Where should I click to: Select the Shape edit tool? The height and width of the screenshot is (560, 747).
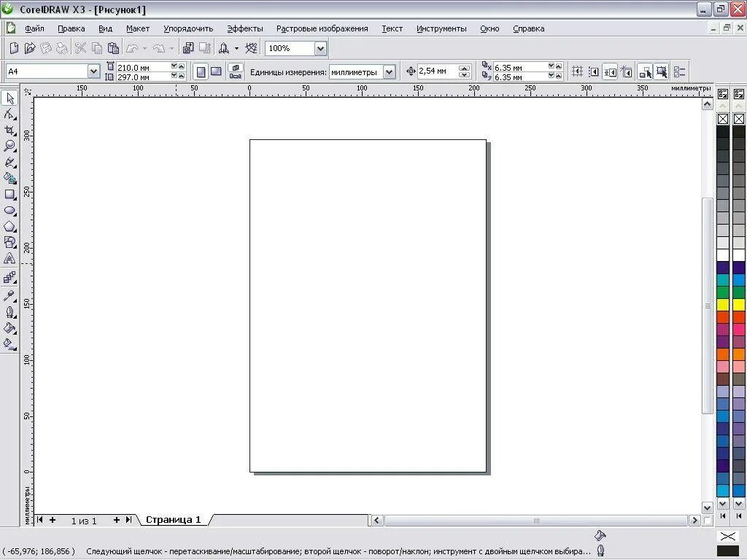[x=9, y=114]
